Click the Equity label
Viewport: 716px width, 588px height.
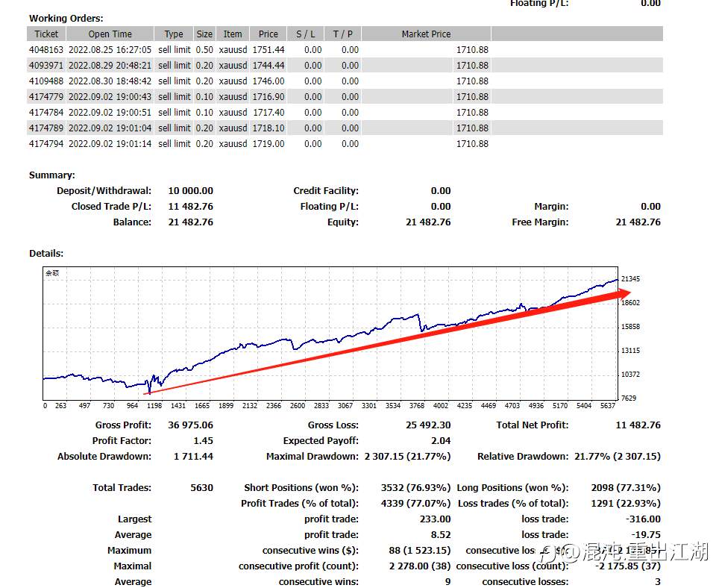pos(343,222)
